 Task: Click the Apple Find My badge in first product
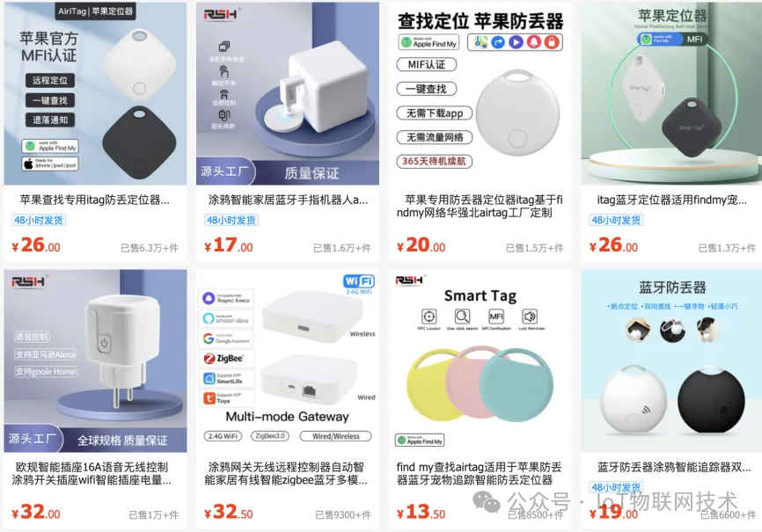click(50, 146)
